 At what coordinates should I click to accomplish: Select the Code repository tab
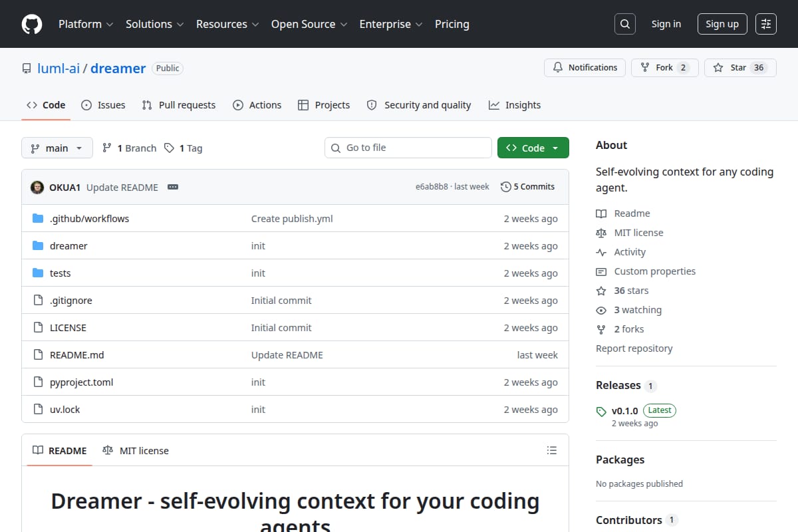click(46, 105)
